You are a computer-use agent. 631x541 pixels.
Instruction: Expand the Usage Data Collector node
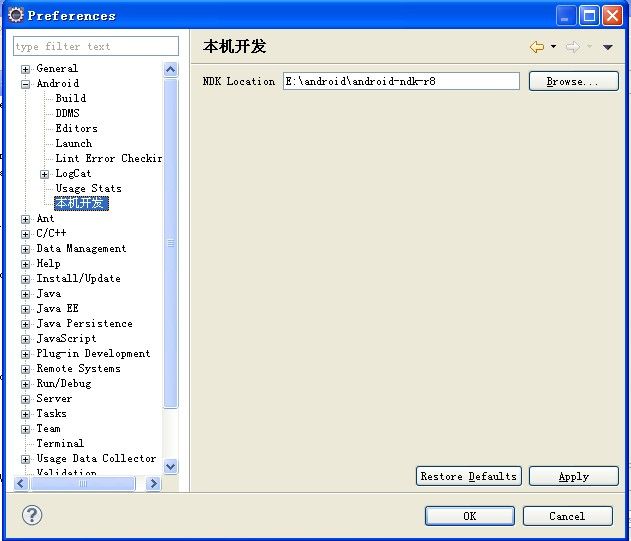tap(25, 459)
